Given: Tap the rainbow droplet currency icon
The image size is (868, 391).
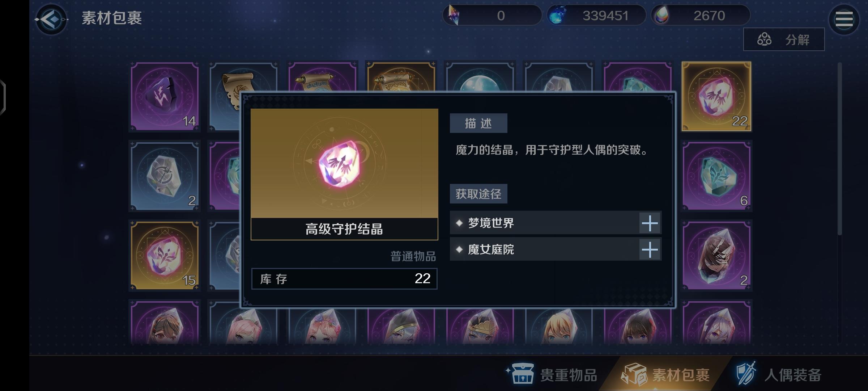Looking at the screenshot, I should click(x=662, y=16).
